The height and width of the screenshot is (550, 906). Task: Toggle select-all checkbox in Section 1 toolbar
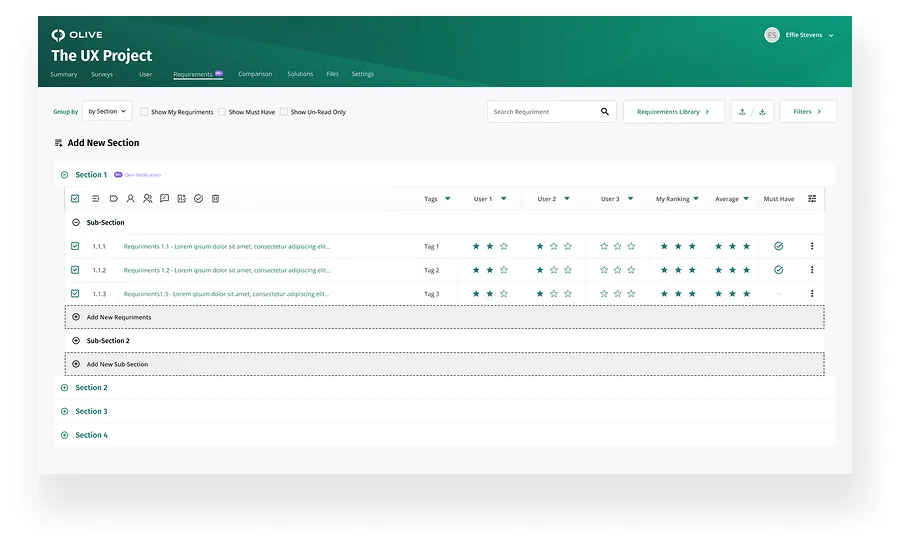pyautogui.click(x=75, y=199)
